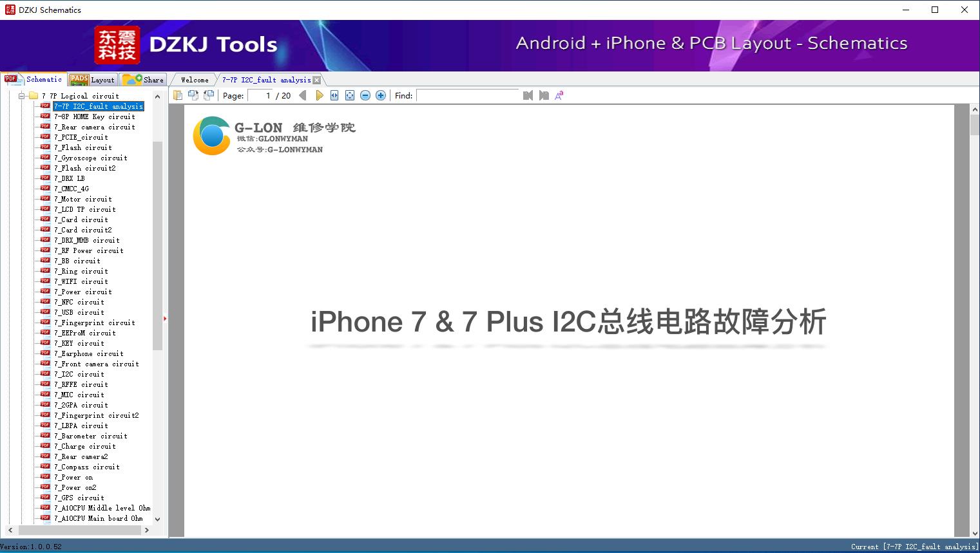Click the document vertical scrollbar thumb
The image size is (980, 553).
click(974, 125)
